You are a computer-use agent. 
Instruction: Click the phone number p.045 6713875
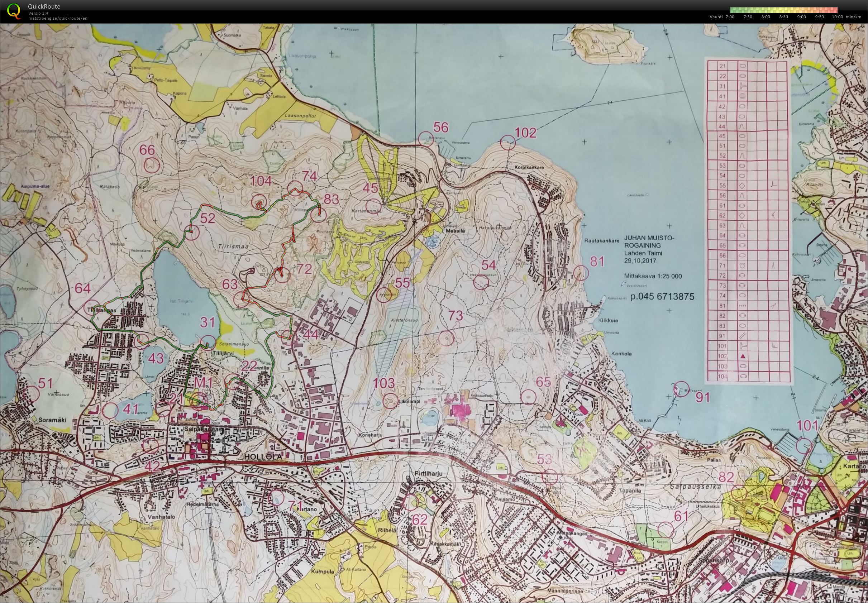662,297
